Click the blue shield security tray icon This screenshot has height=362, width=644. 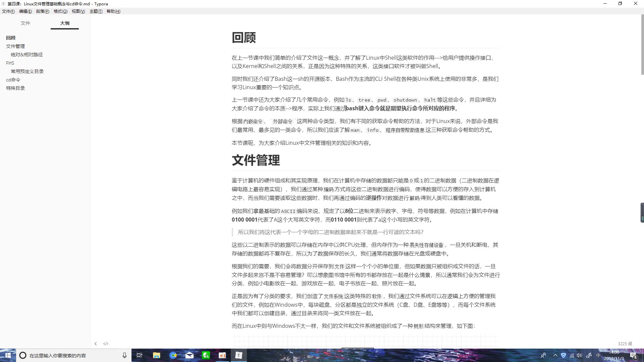tap(563, 355)
